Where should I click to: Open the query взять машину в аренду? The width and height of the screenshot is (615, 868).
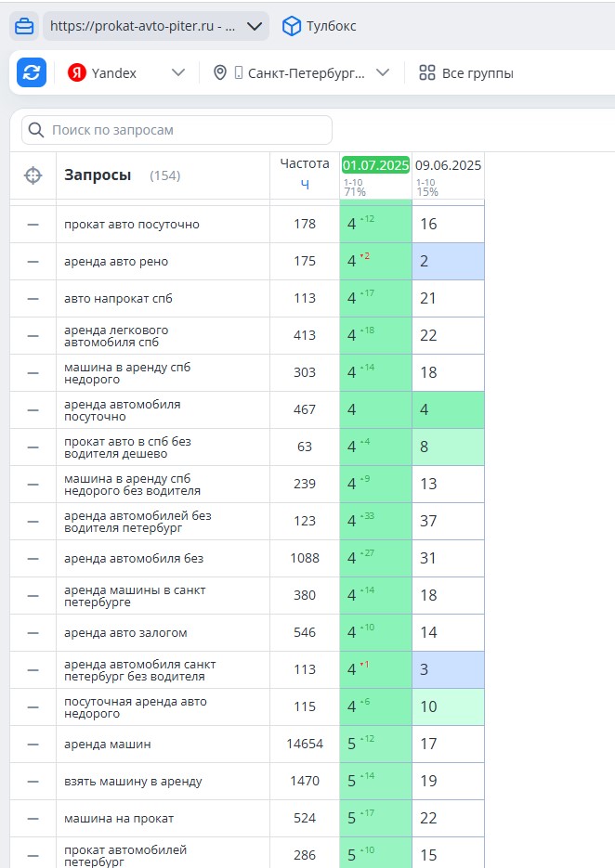[133, 782]
